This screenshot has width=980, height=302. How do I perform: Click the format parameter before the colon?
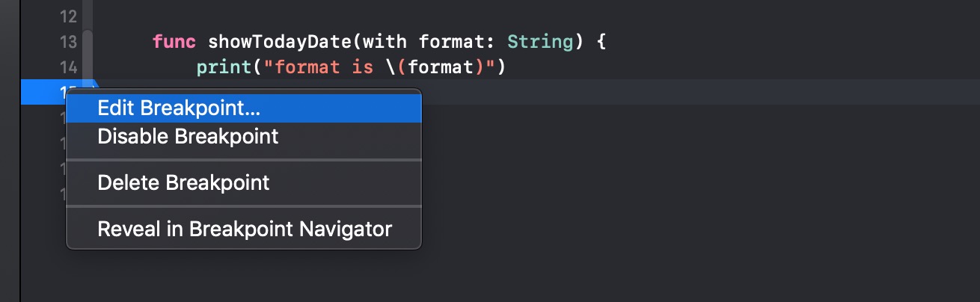pos(450,42)
